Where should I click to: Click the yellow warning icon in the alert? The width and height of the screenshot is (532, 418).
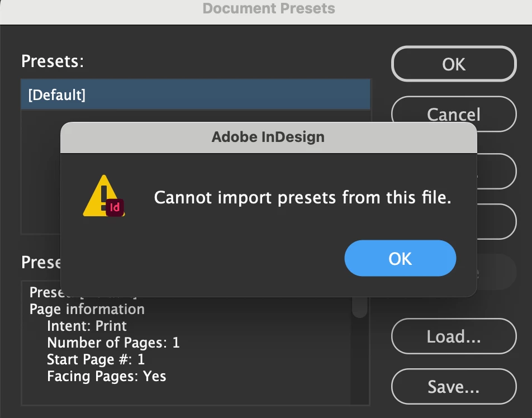[x=104, y=196]
